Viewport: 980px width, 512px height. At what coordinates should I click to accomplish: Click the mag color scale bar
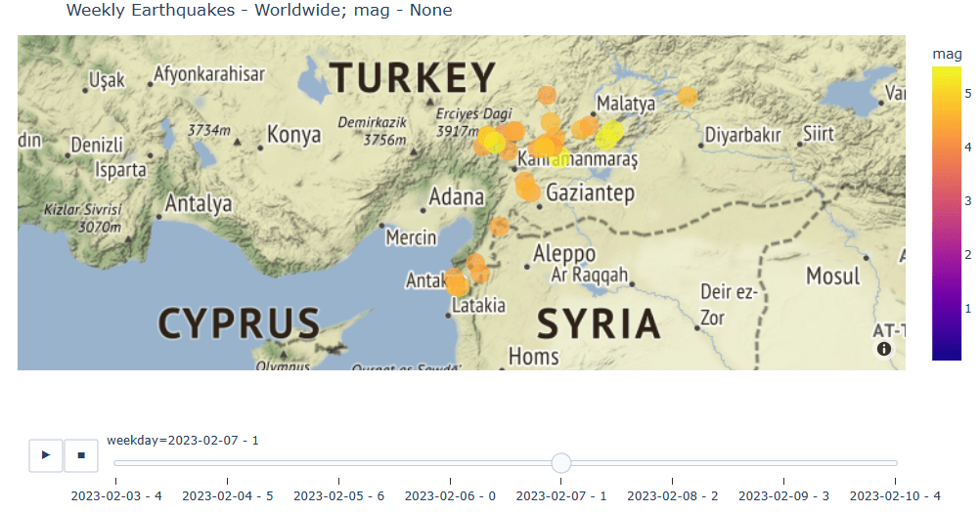[946, 214]
